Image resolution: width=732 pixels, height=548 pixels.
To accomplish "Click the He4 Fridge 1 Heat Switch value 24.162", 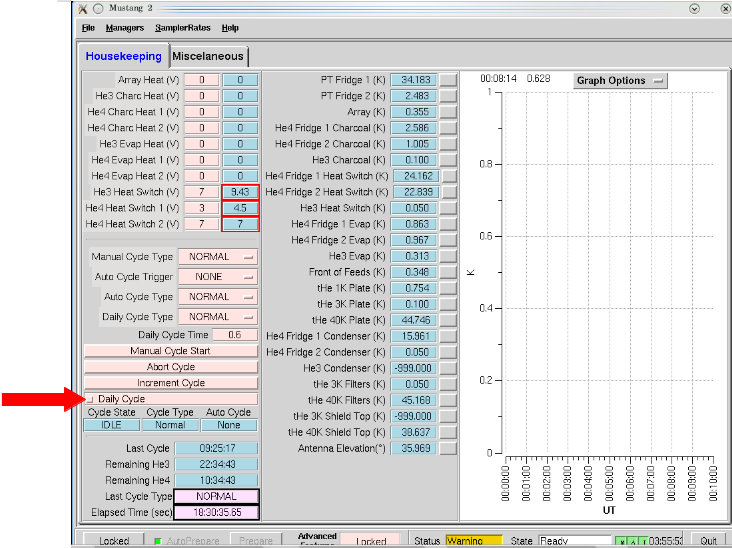I will click(416, 176).
